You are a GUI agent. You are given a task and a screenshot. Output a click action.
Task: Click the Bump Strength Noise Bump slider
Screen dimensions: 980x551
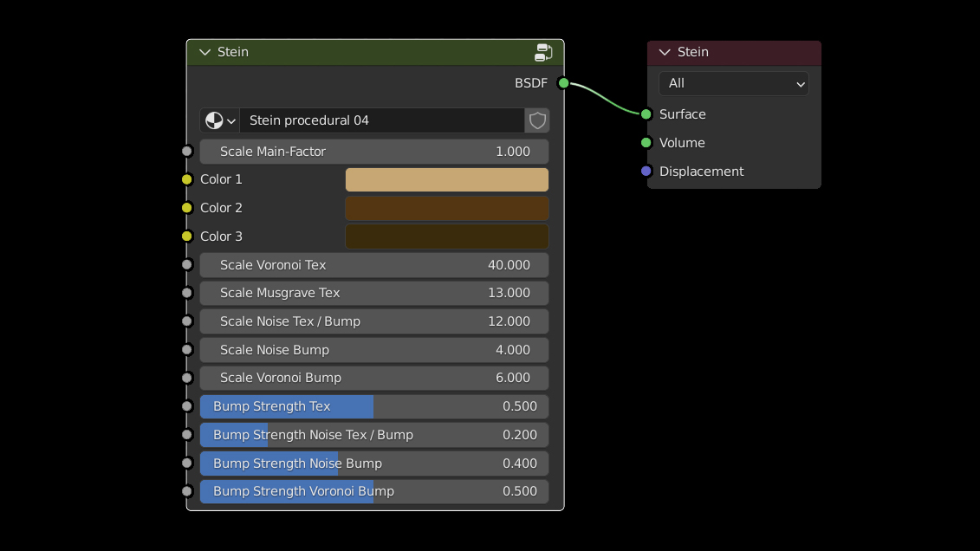[374, 463]
